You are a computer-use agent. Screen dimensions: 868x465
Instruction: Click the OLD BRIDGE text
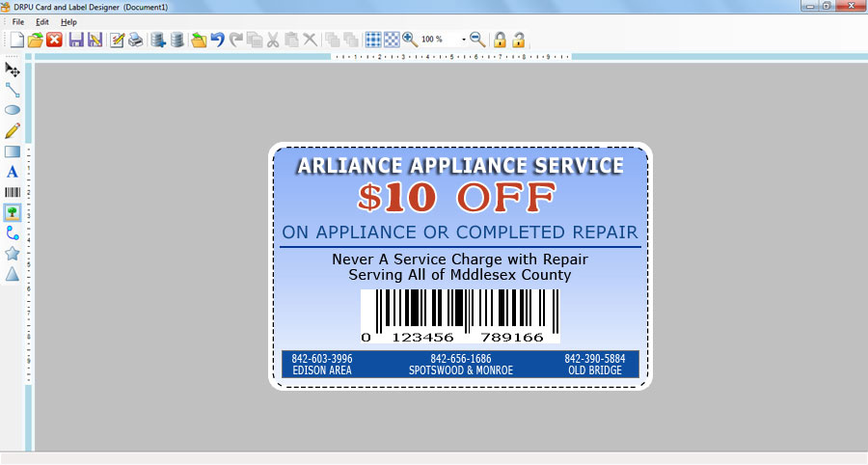click(595, 370)
